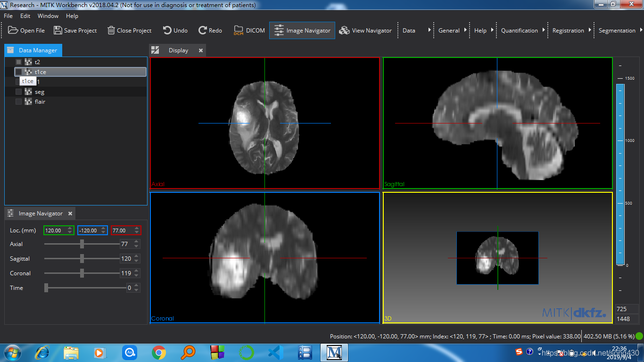
Task: Open Google Chrome from the taskbar
Action: tap(159, 353)
